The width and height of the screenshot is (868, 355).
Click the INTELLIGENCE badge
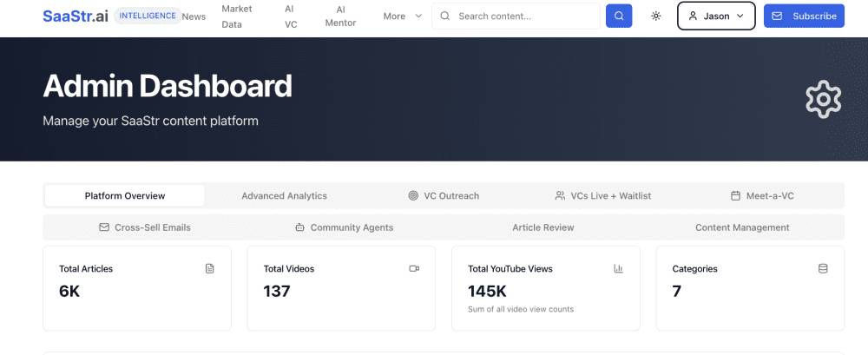point(148,16)
